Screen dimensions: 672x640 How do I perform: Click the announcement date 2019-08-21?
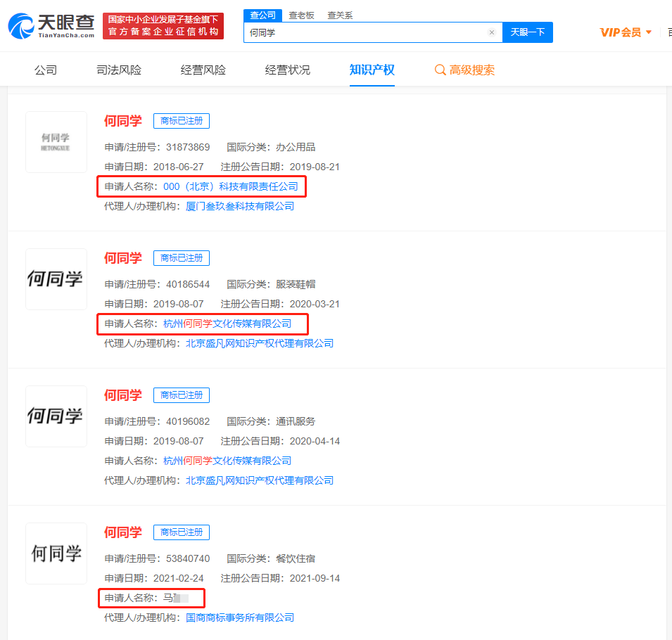coord(315,167)
